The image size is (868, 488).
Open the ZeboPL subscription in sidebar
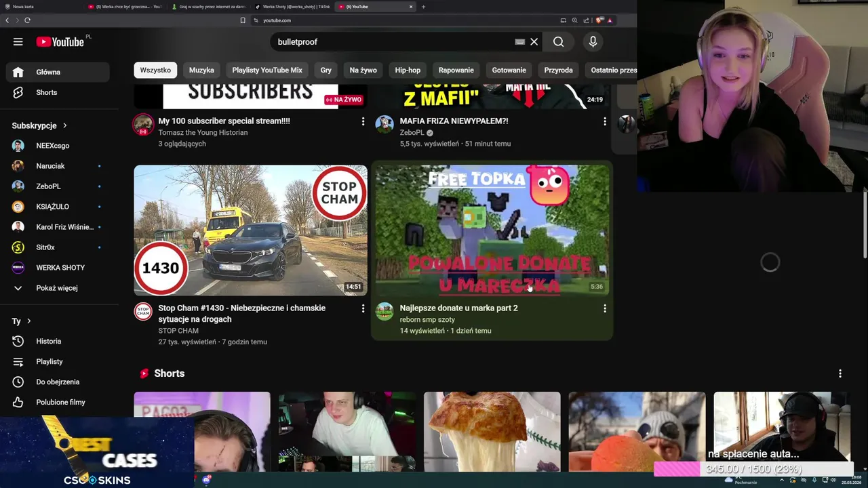(x=58, y=186)
